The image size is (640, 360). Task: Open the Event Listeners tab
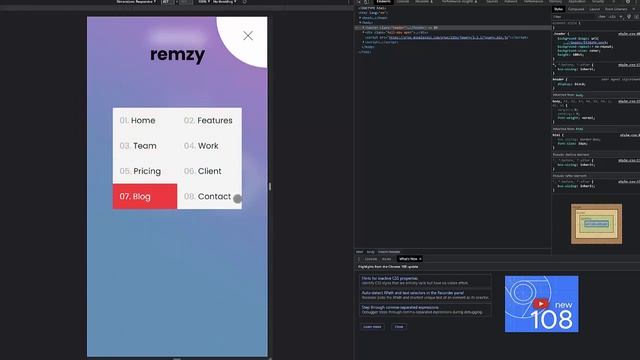pos(616,9)
